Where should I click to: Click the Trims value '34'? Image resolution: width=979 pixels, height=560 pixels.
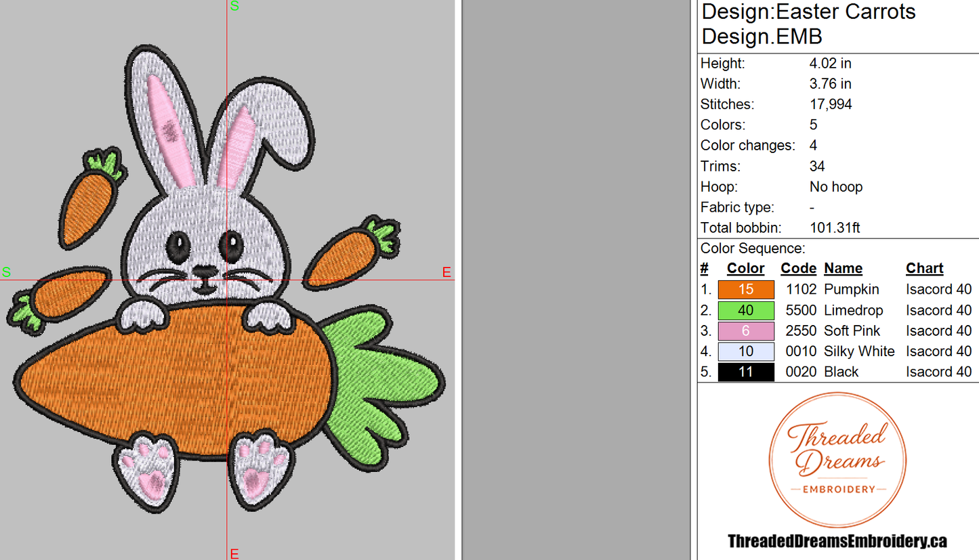(817, 167)
